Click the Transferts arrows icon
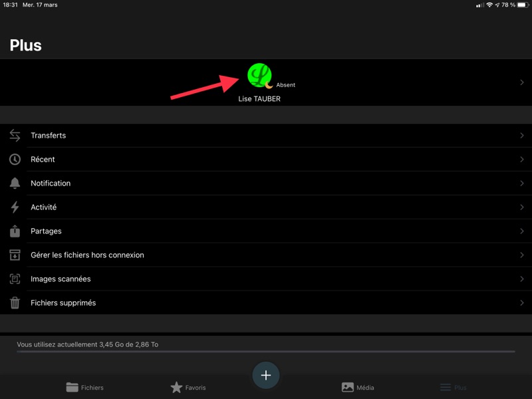532x399 pixels. (x=15, y=136)
